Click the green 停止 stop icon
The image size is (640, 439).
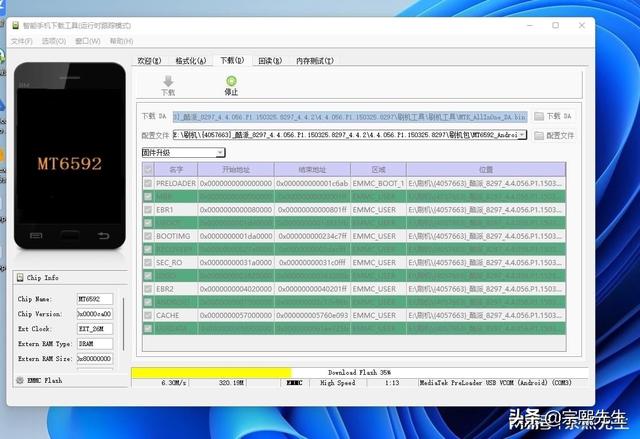tap(231, 81)
